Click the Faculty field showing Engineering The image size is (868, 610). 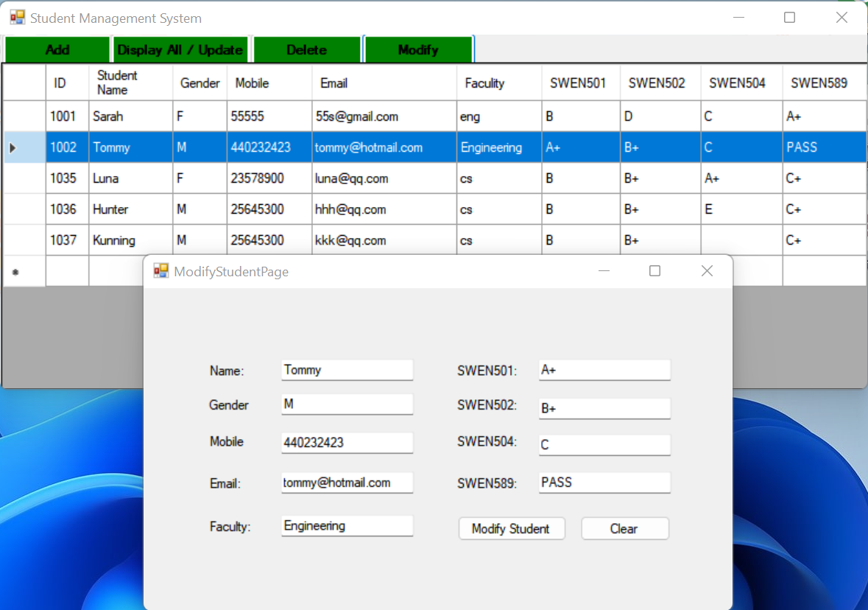tap(346, 525)
